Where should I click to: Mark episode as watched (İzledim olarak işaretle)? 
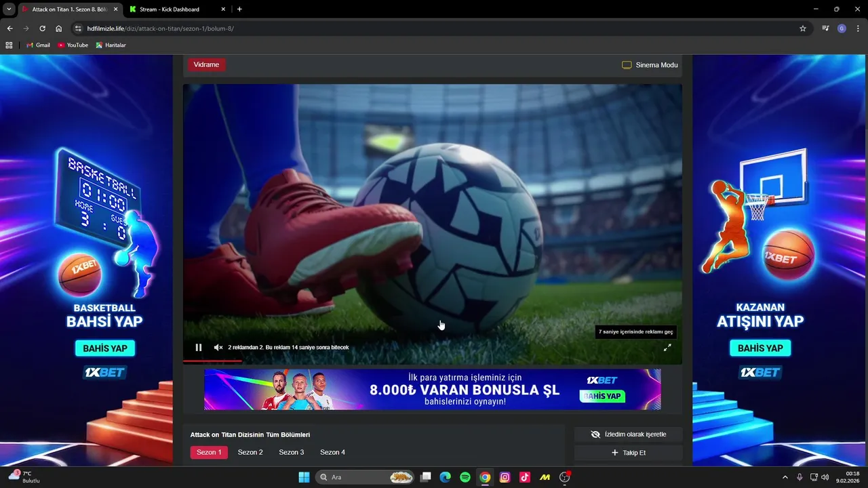(x=629, y=434)
